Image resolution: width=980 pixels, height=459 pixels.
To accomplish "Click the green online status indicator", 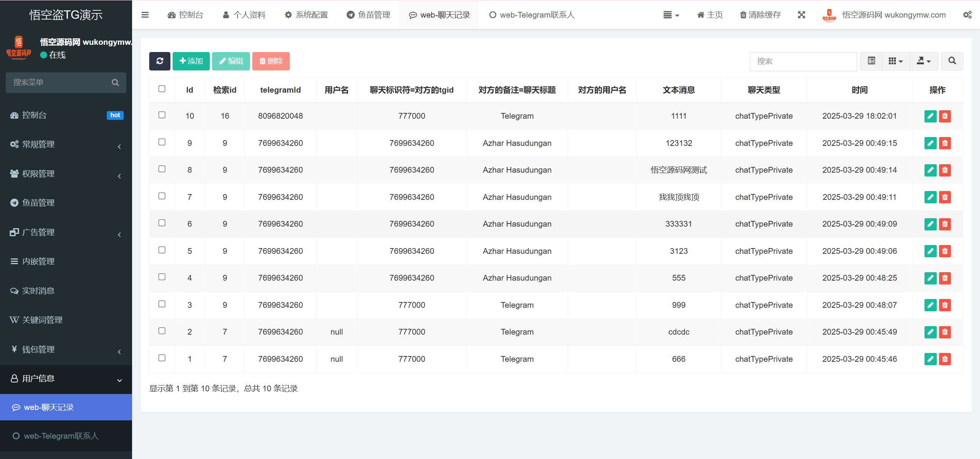I will click(43, 55).
